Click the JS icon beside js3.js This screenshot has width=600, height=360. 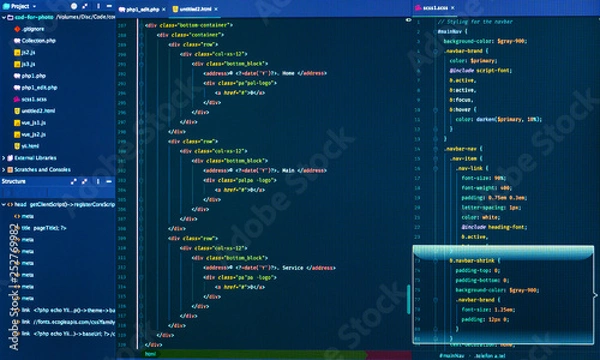[17, 64]
